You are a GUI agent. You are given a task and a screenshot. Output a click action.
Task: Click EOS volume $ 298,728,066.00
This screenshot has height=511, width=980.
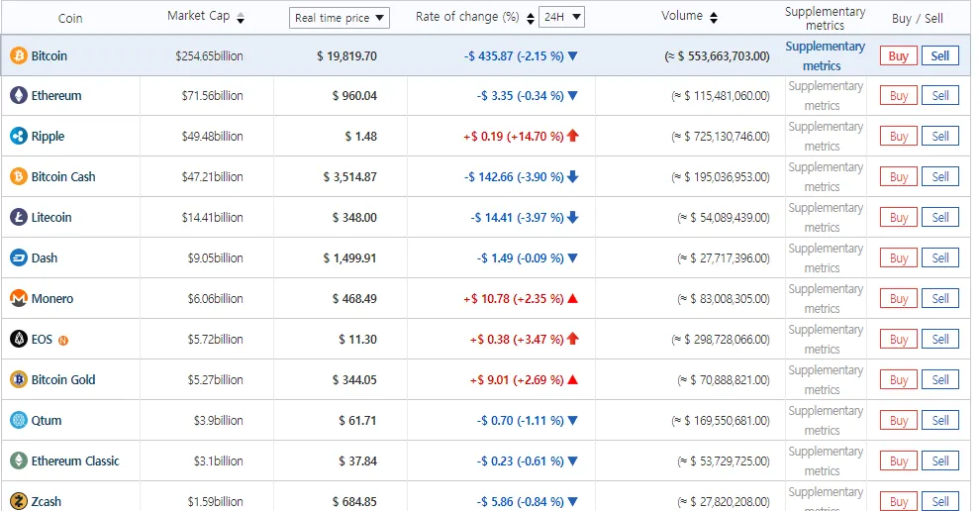click(x=721, y=340)
